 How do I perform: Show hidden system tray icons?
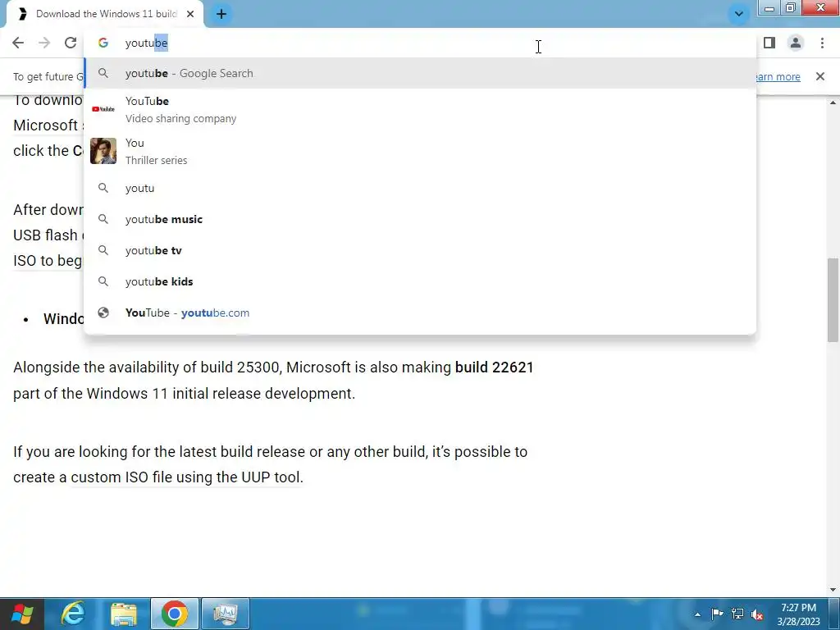click(697, 614)
